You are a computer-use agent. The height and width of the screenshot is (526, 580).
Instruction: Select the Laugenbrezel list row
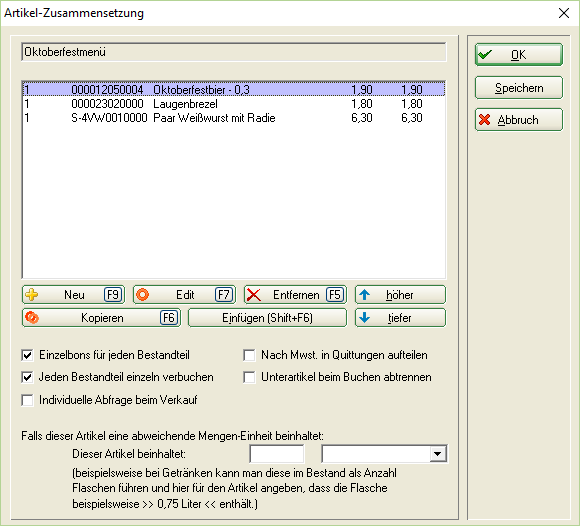click(x=234, y=104)
